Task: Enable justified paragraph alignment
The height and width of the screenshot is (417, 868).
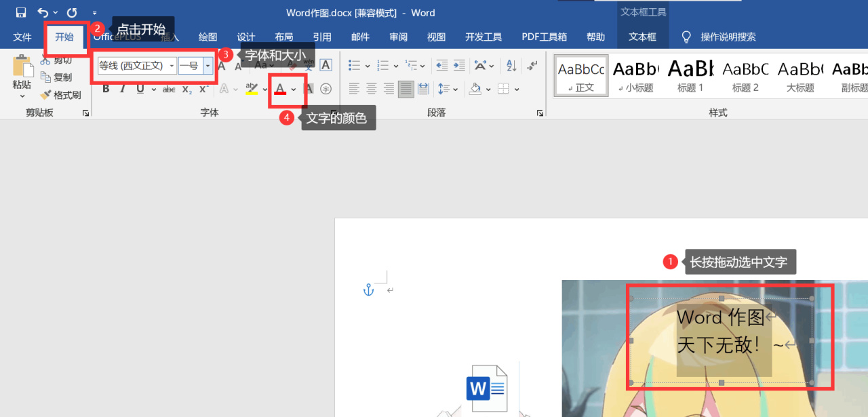Action: coord(406,88)
